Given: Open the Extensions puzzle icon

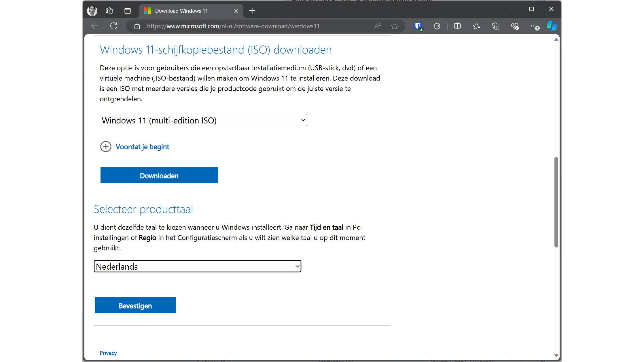Looking at the screenshot, I should (437, 26).
